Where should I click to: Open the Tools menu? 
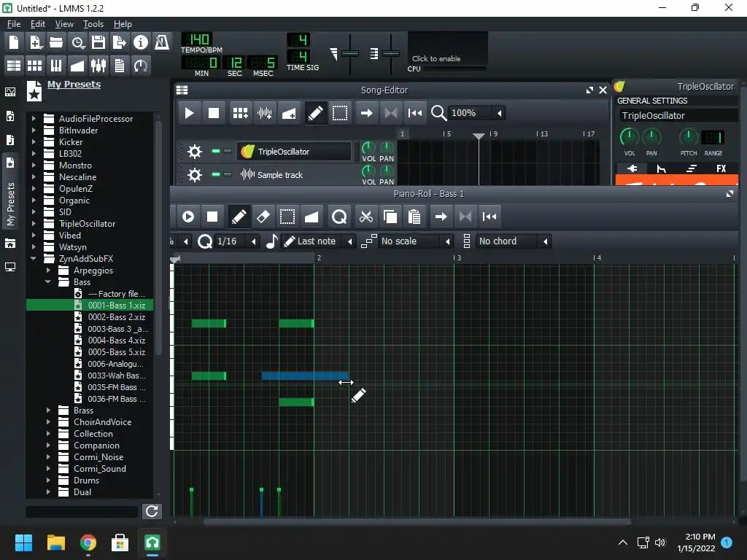click(x=93, y=24)
